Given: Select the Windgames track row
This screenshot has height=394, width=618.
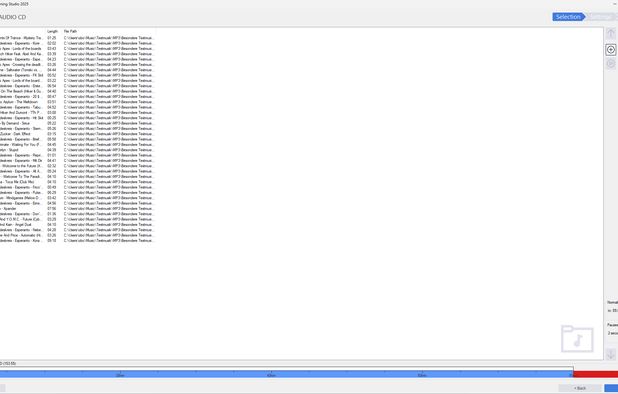Looking at the screenshot, I should coord(77,198).
